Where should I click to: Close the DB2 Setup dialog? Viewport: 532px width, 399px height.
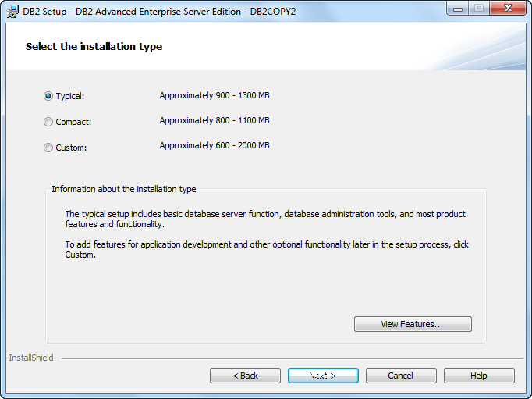tap(508, 8)
